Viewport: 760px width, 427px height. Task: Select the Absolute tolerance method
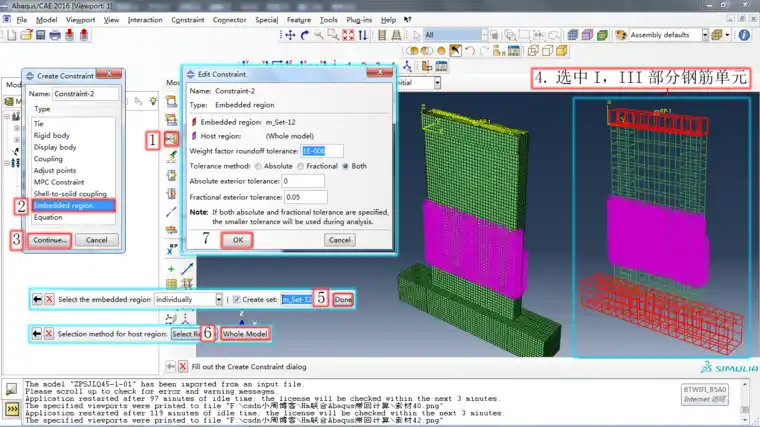tap(258, 166)
